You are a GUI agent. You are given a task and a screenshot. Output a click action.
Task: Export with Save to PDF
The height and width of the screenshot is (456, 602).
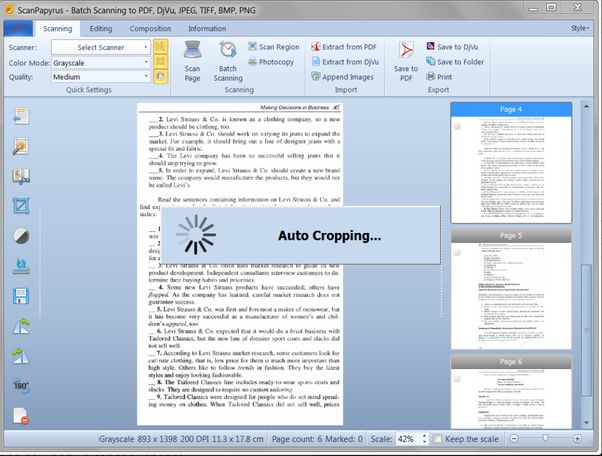pyautogui.click(x=406, y=61)
